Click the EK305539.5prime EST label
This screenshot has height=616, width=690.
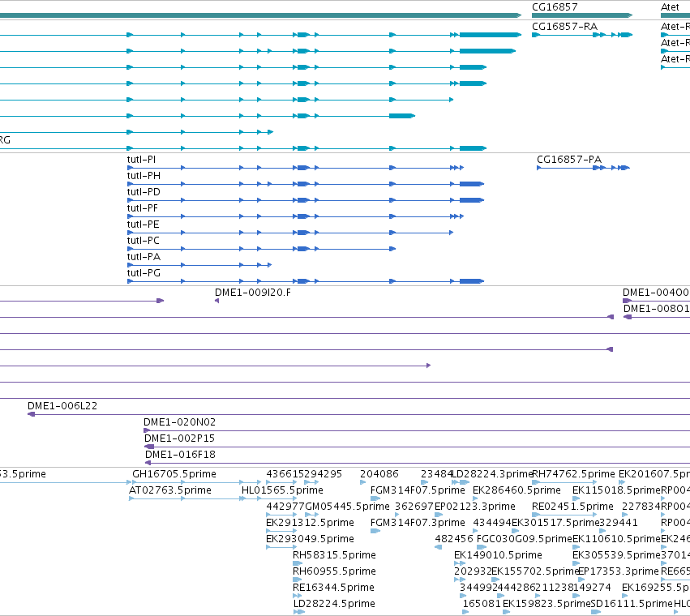[x=616, y=555]
